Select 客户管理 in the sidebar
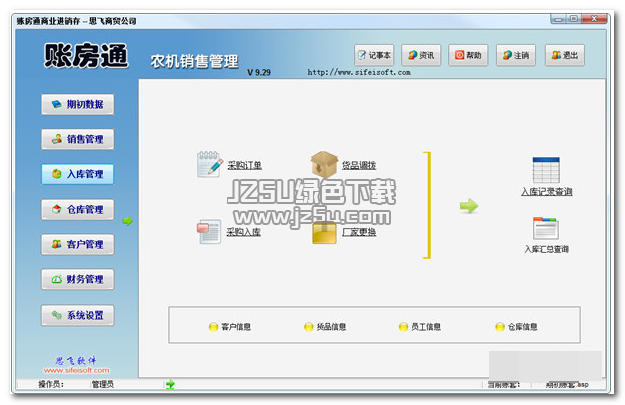This screenshot has height=405, width=625. pyautogui.click(x=77, y=244)
